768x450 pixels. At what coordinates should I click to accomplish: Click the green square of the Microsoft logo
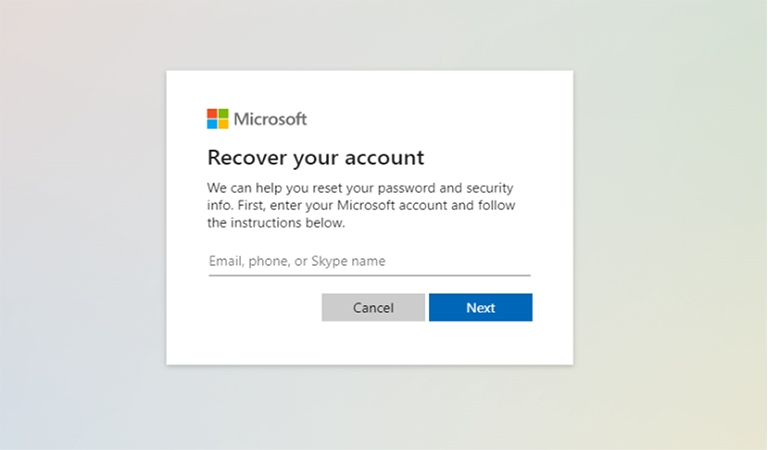click(x=223, y=114)
